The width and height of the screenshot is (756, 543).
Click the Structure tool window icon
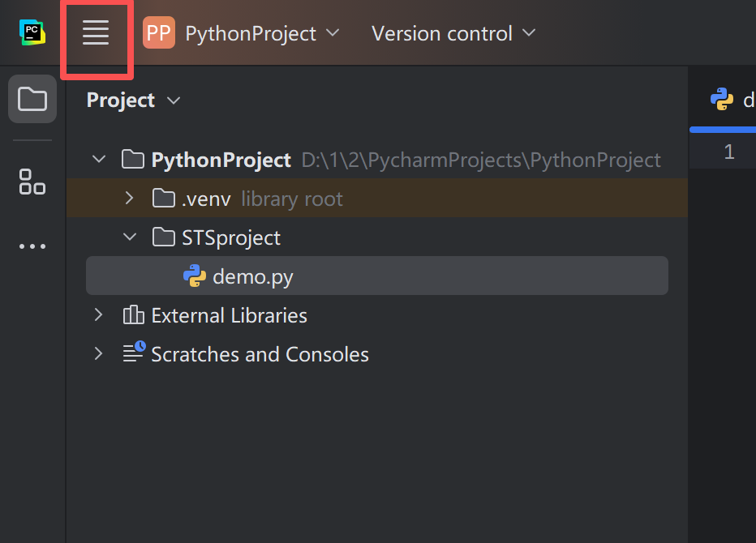click(32, 182)
